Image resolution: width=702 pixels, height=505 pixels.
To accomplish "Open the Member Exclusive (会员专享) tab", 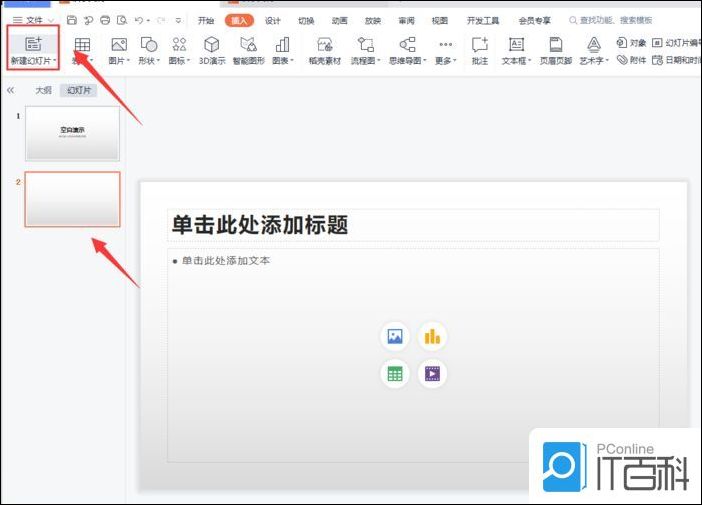I will (535, 21).
